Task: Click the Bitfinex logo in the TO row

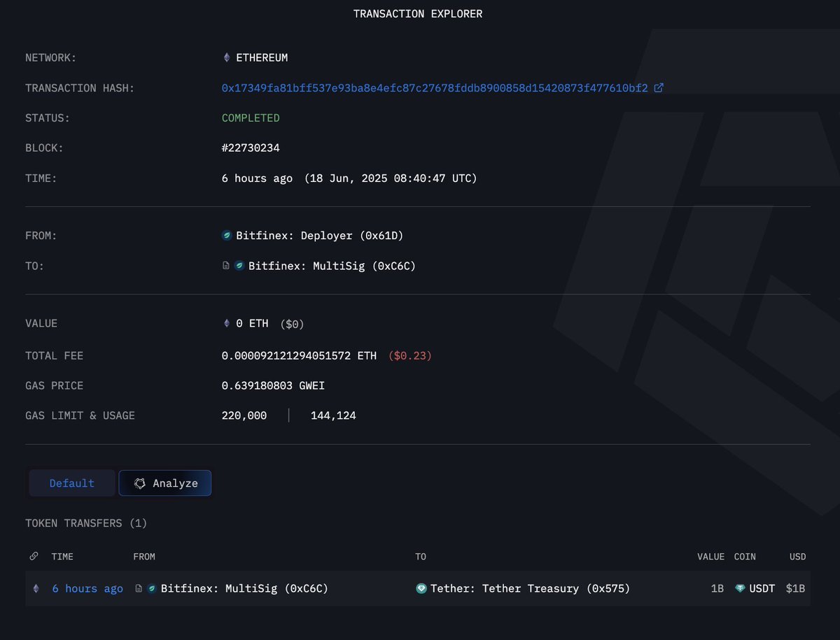Action: [239, 266]
